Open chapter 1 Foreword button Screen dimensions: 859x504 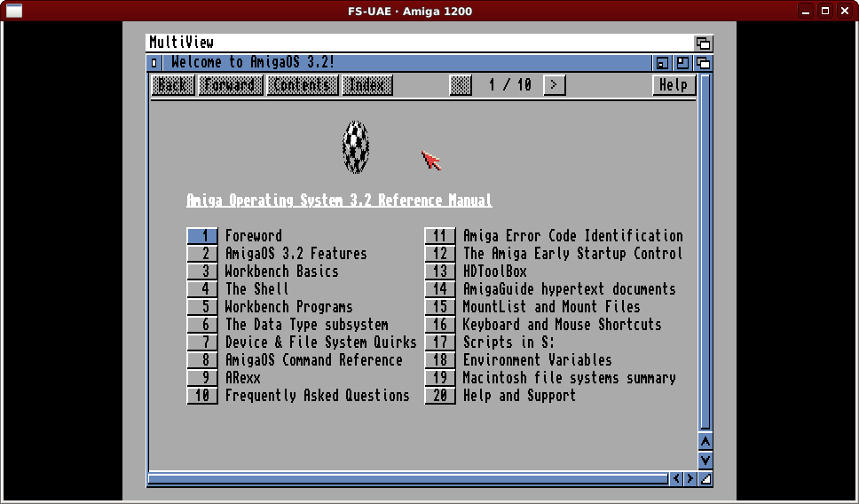(202, 235)
